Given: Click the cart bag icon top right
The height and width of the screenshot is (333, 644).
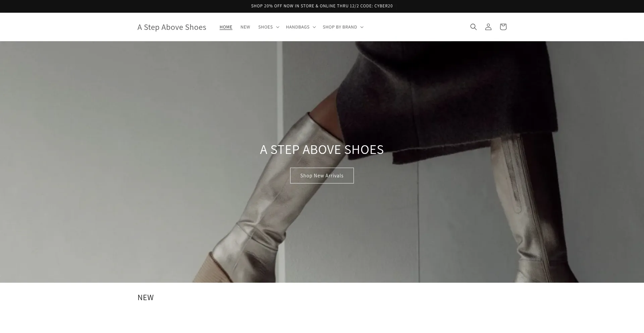Looking at the screenshot, I should pyautogui.click(x=503, y=27).
